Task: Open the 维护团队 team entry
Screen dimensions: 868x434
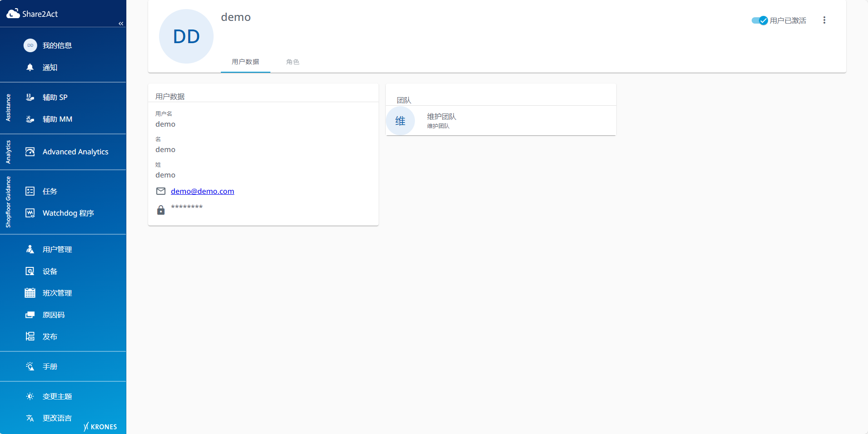Action: (x=441, y=120)
